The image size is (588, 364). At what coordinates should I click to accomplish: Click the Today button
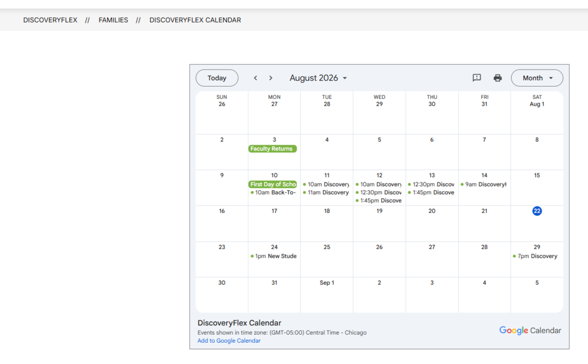tap(217, 78)
